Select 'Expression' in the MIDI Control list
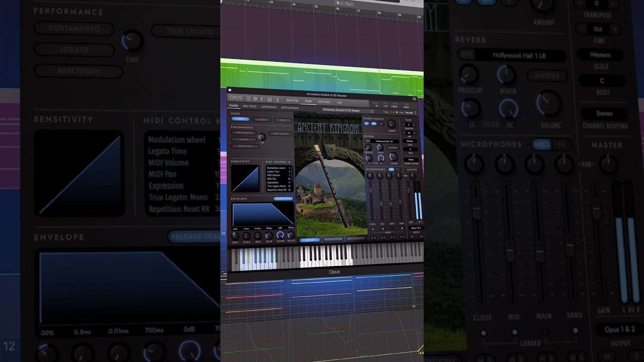The width and height of the screenshot is (644, 362). (273, 183)
